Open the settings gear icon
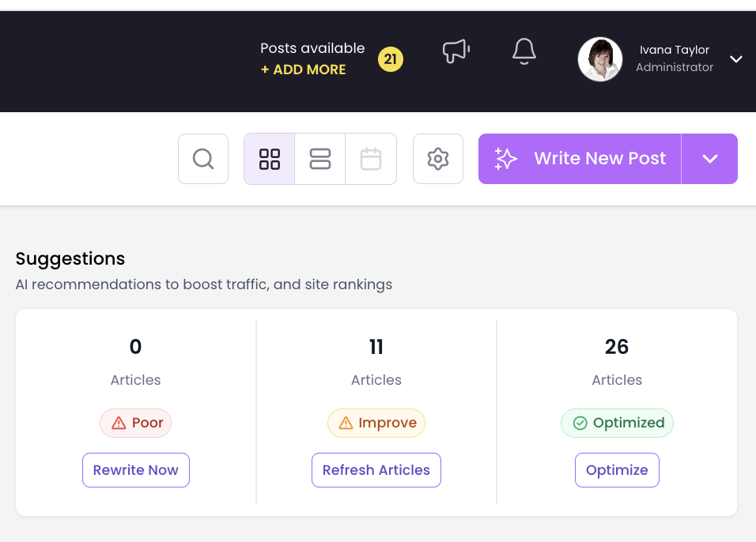This screenshot has height=542, width=756. 438,159
